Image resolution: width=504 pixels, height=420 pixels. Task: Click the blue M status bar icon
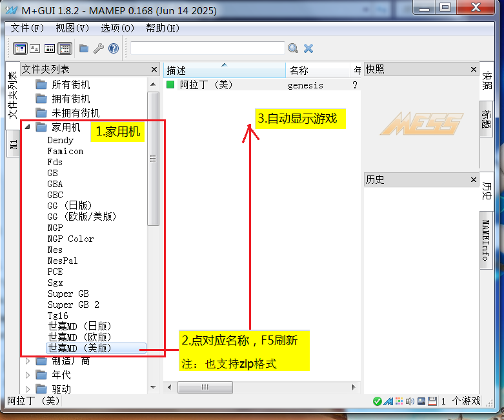tap(388, 401)
